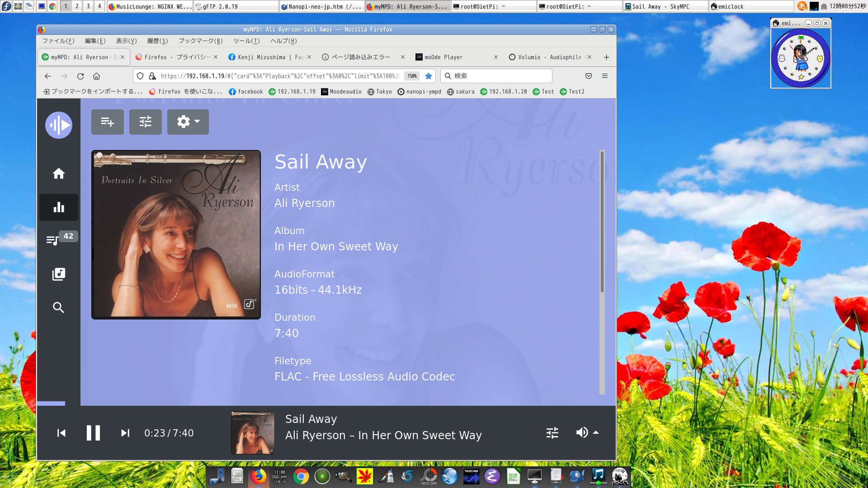Open the ブックマーク(B) menu
868x488 pixels.
[x=200, y=41]
